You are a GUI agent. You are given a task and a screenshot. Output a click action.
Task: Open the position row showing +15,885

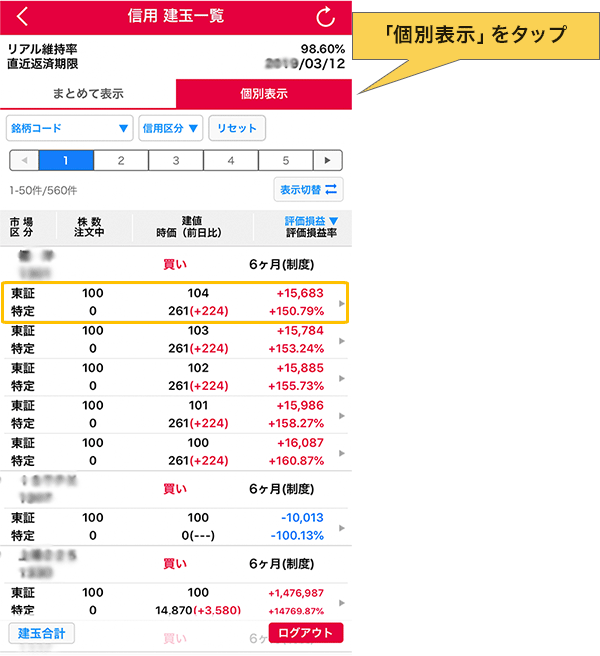(175, 377)
